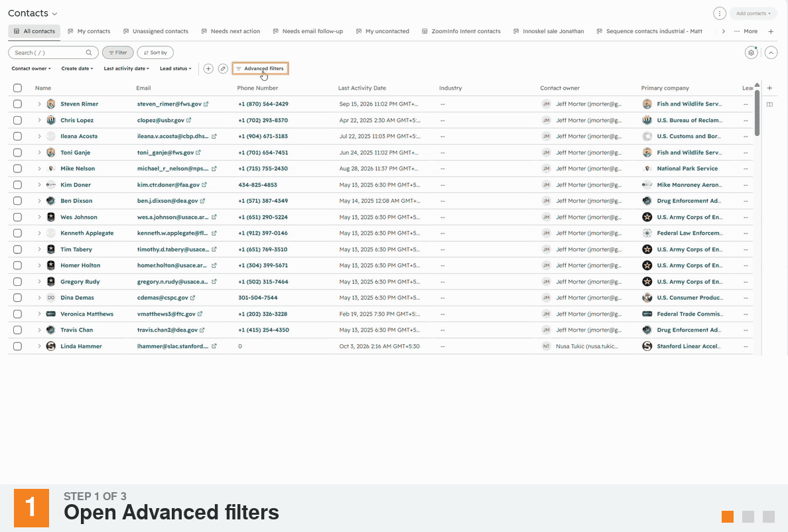
Task: Select the Chris Lopez row checkbox
Action: [x=18, y=120]
